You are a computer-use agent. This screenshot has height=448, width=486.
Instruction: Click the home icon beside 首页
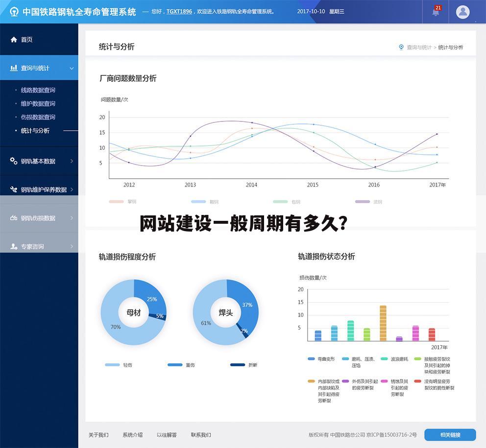[14, 40]
